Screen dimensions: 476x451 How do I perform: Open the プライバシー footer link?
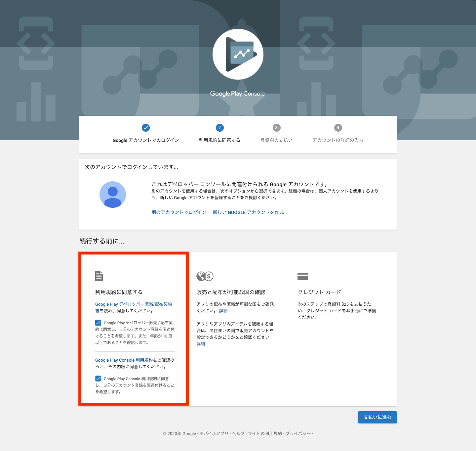tap(298, 433)
